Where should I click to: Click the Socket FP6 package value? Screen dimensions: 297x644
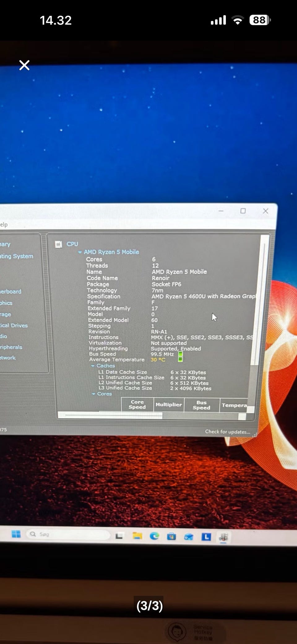tap(166, 284)
